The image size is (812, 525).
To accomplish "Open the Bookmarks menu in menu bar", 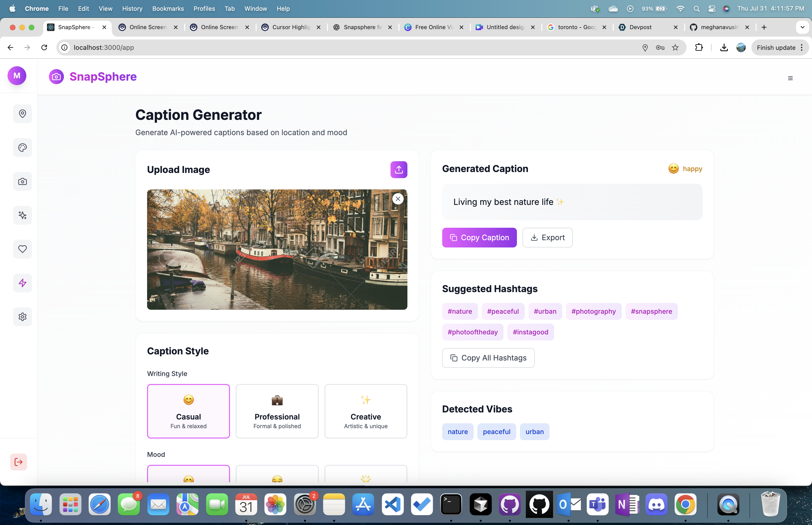I will pyautogui.click(x=168, y=8).
